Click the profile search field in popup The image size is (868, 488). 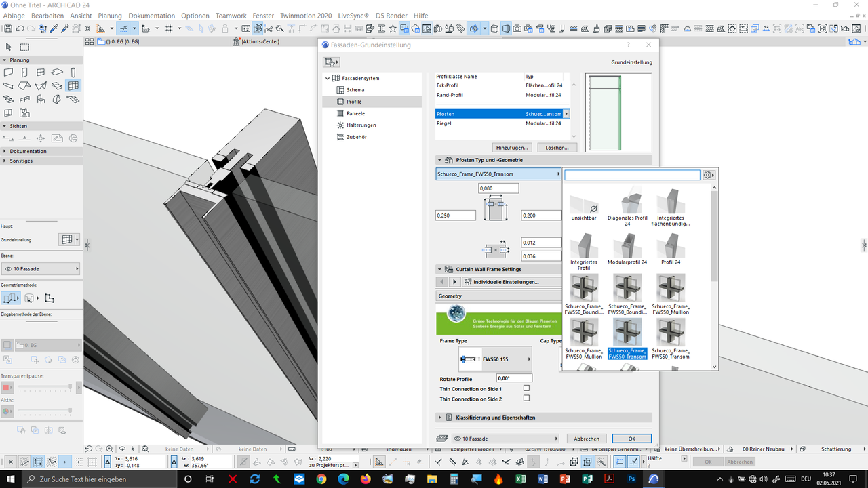(632, 175)
